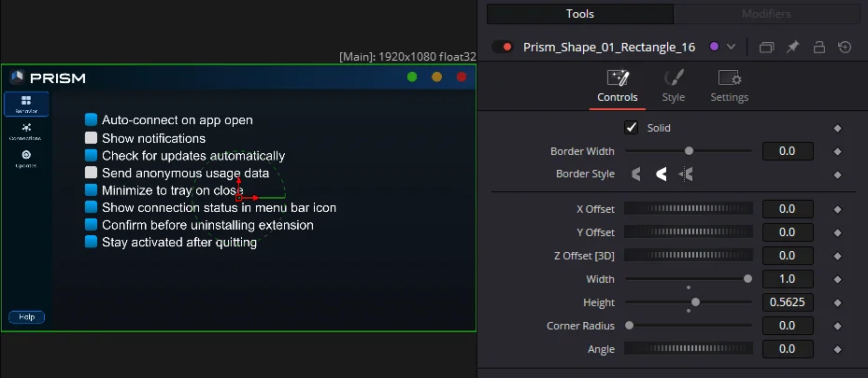Screen dimensions: 868x378
Task: Open the Settings tab of the node
Action: tap(729, 88)
